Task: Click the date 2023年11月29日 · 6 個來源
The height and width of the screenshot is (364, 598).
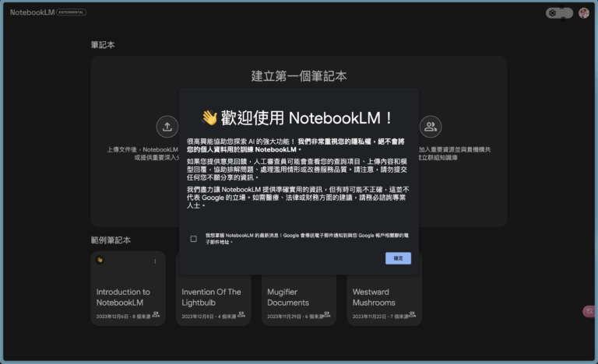Action: (x=295, y=317)
